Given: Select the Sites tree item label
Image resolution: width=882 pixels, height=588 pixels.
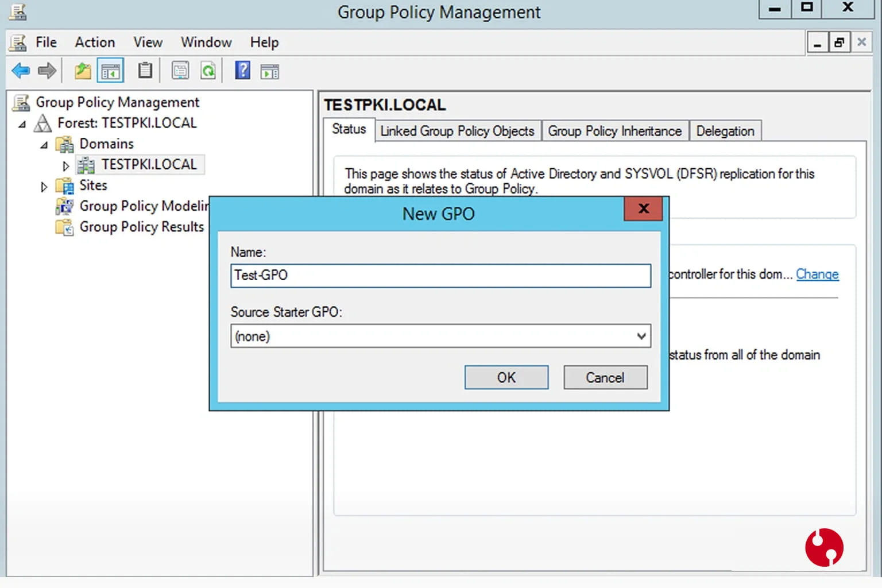Looking at the screenshot, I should tap(93, 185).
